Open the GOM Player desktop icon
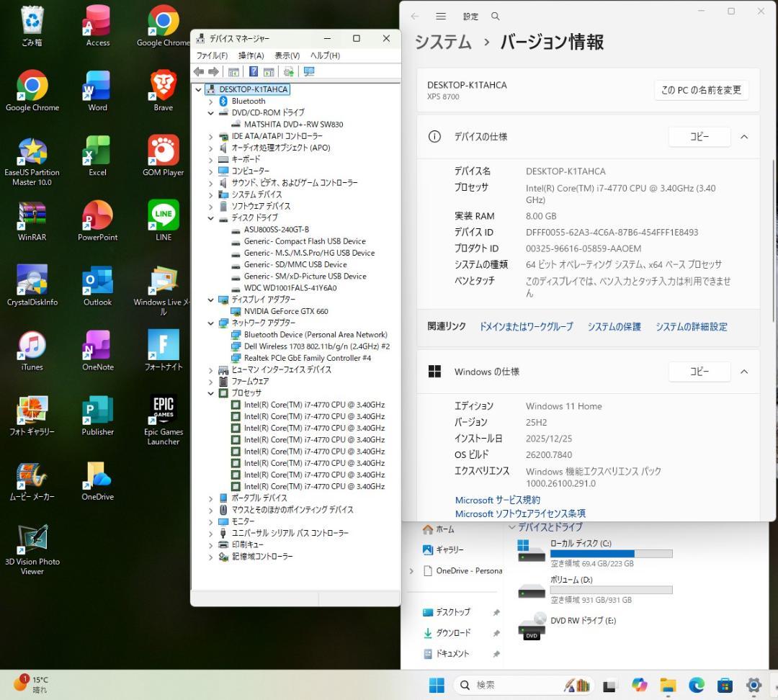The height and width of the screenshot is (700, 778). [x=164, y=156]
